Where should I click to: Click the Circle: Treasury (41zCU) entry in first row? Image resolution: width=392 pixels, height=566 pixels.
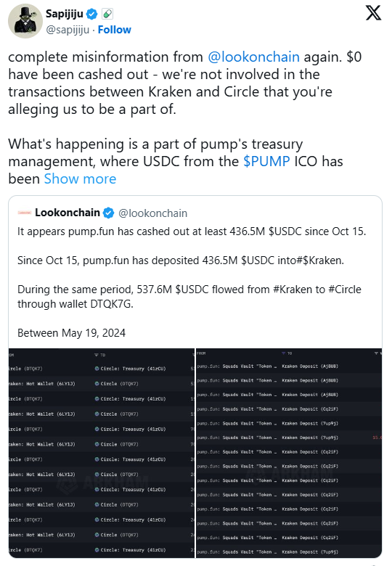point(131,369)
